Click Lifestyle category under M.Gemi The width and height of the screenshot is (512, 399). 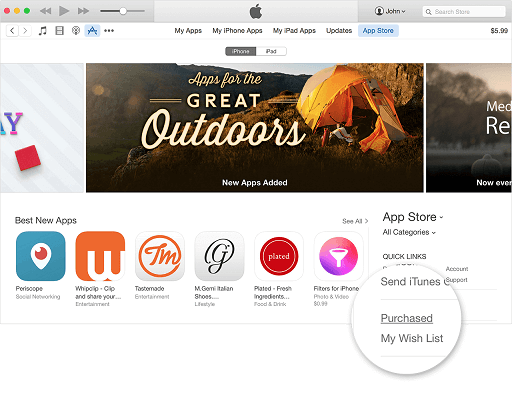click(205, 304)
